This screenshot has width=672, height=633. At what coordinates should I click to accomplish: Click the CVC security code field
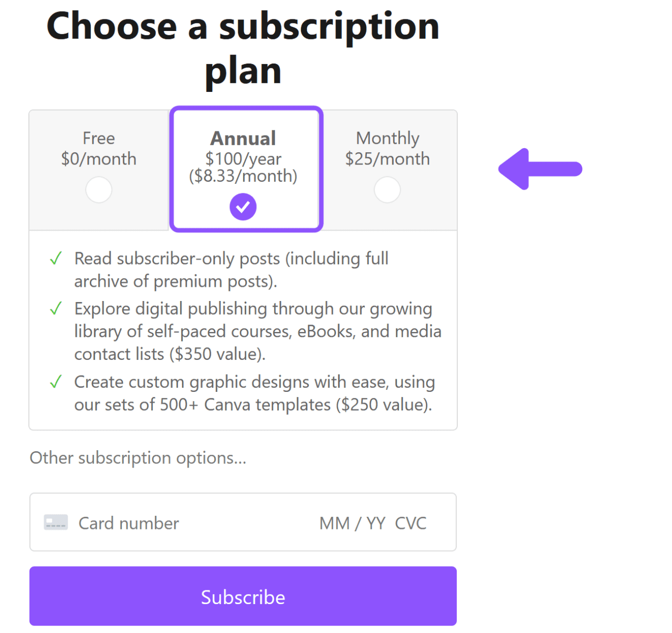click(411, 522)
